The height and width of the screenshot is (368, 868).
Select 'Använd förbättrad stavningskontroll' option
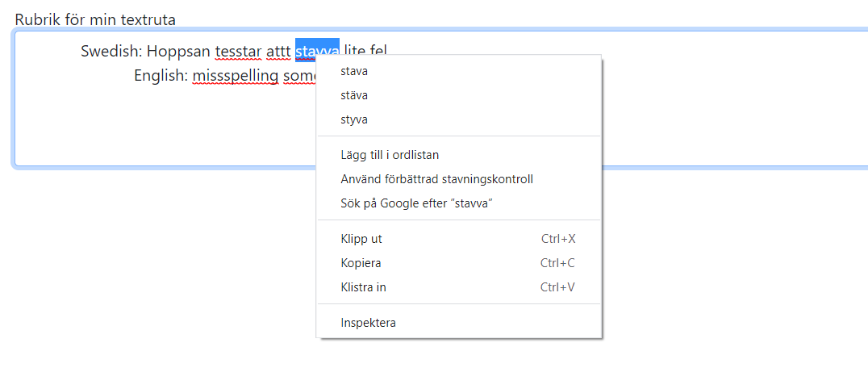436,179
